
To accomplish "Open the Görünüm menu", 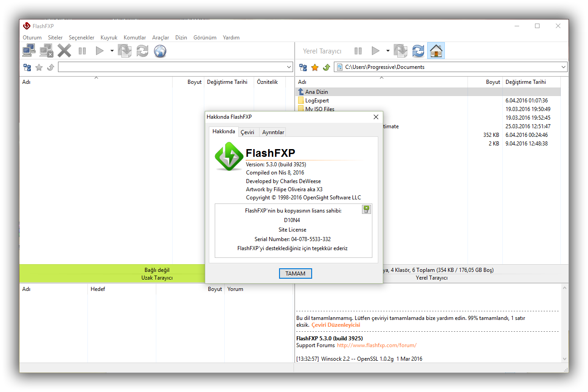I will tap(205, 38).
